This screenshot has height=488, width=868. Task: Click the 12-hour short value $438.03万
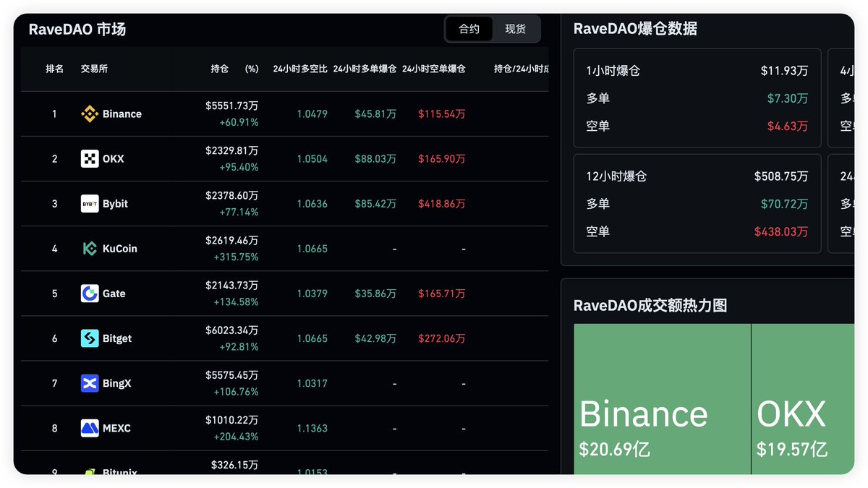tap(781, 231)
